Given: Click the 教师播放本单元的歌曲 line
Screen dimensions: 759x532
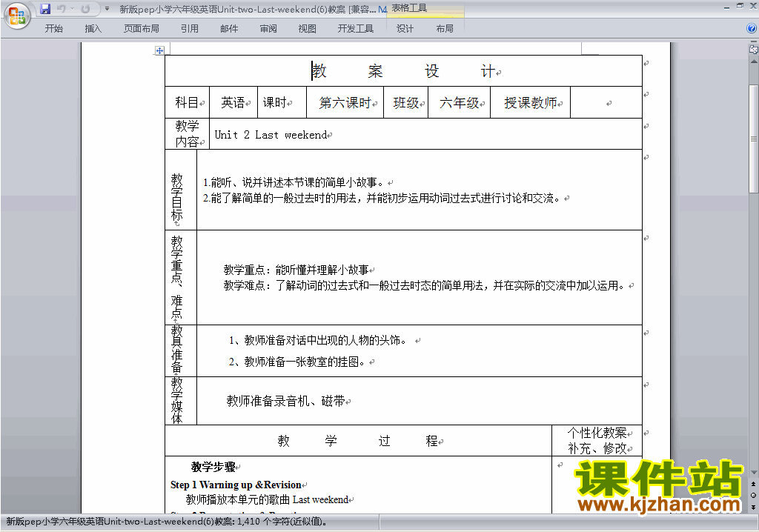Looking at the screenshot, I should pos(267,499).
